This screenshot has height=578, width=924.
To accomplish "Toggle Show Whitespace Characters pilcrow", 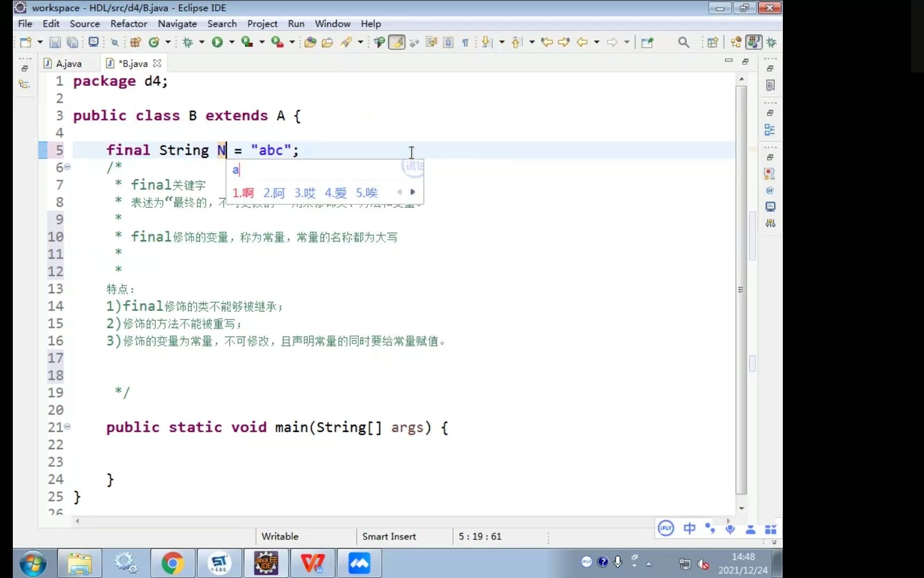I will coord(465,42).
